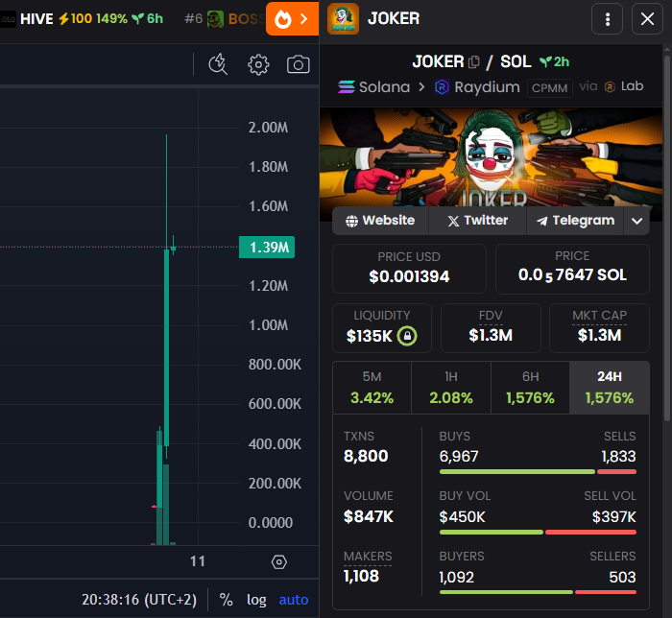Open the chart time-axis settings hexagon icon
This screenshot has width=672, height=618.
(x=279, y=562)
